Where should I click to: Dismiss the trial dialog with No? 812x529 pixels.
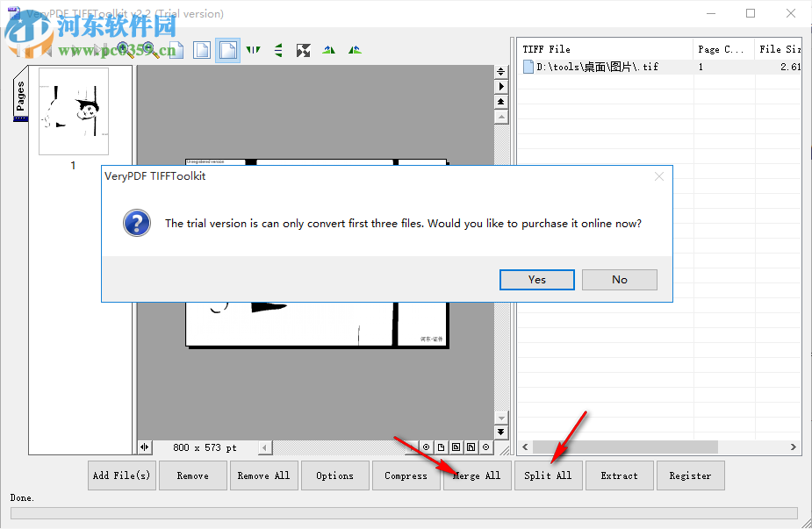619,279
